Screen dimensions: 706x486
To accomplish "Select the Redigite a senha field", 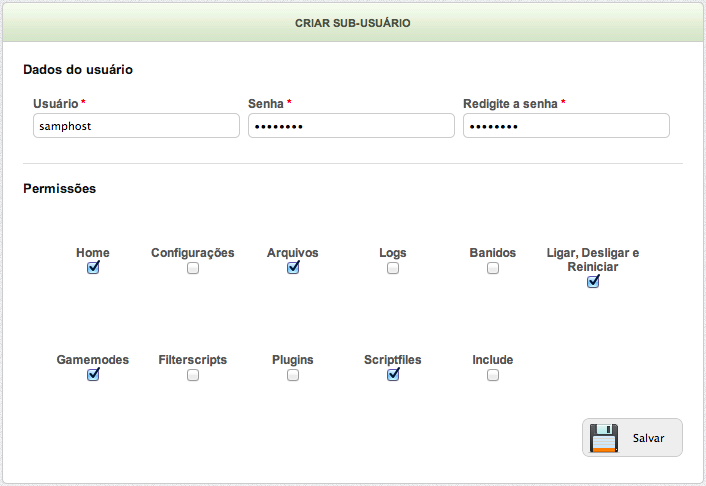I will 566,126.
